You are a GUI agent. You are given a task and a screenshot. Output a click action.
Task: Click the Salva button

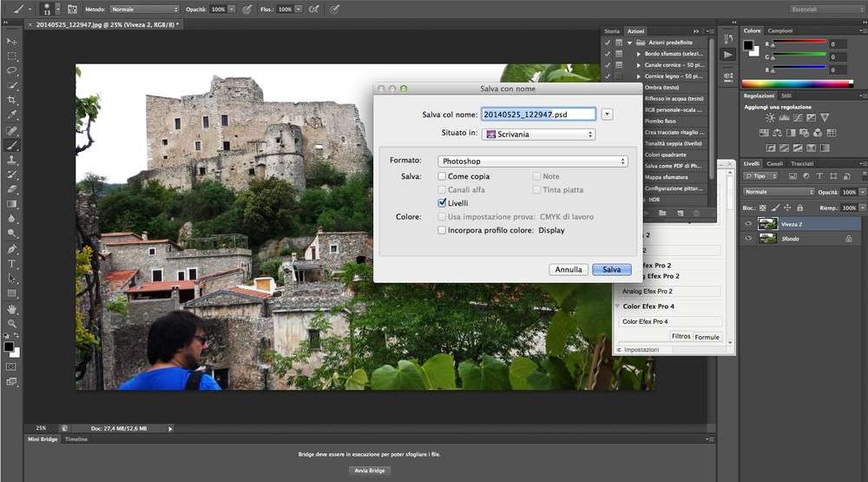click(611, 269)
